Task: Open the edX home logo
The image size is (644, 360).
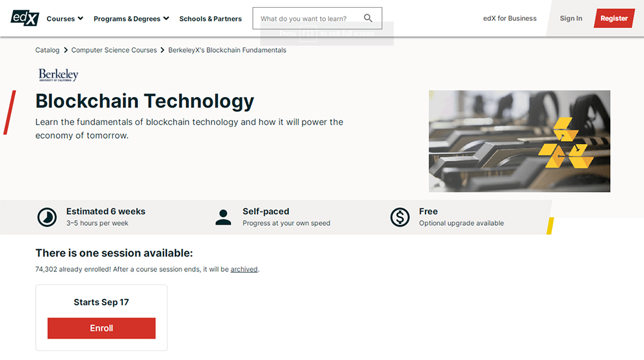Action: point(25,18)
